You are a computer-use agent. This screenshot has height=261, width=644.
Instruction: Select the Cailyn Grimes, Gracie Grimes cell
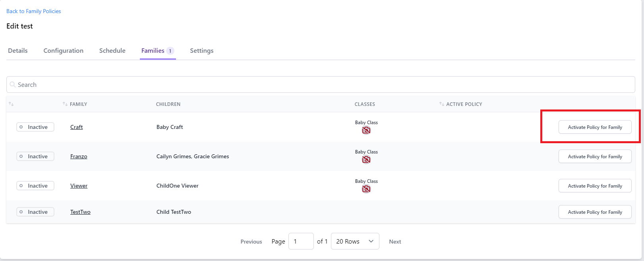[x=193, y=156]
